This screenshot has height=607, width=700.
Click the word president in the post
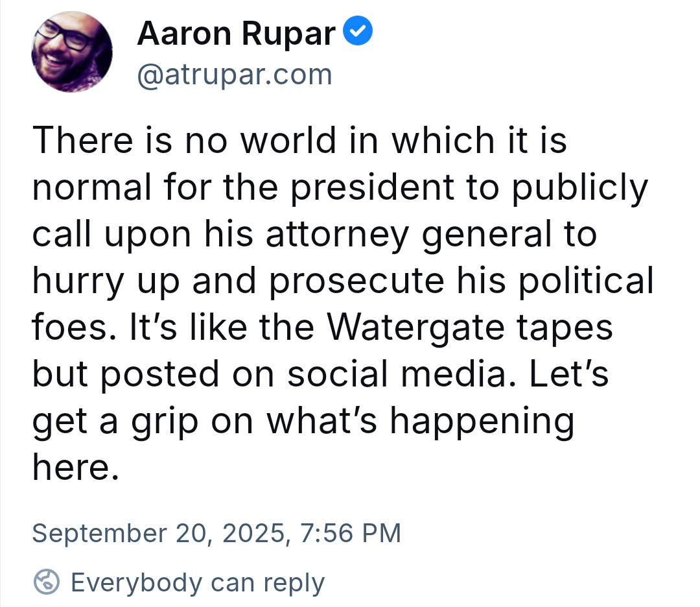point(372,188)
